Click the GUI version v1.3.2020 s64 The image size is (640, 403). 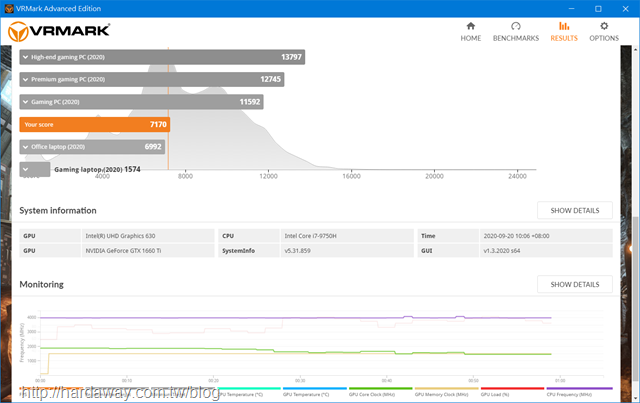[502, 251]
